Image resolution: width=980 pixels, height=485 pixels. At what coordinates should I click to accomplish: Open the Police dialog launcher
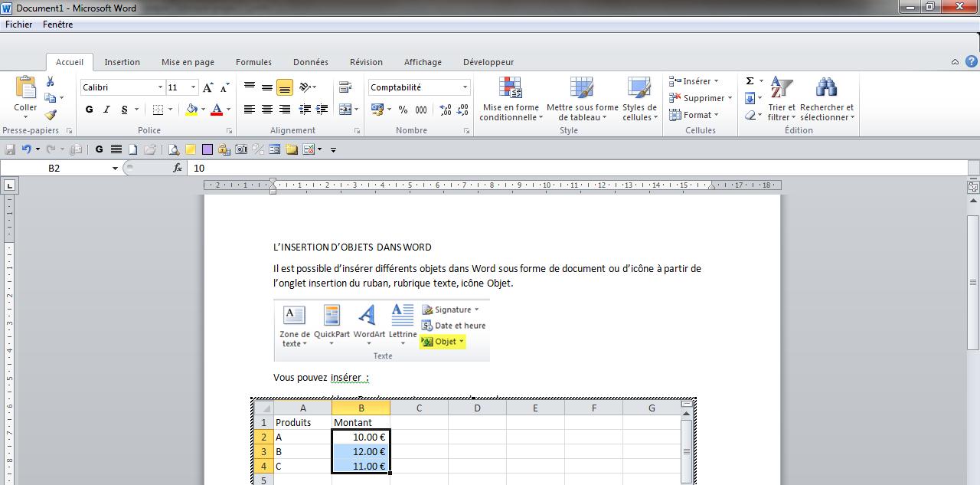coord(228,131)
